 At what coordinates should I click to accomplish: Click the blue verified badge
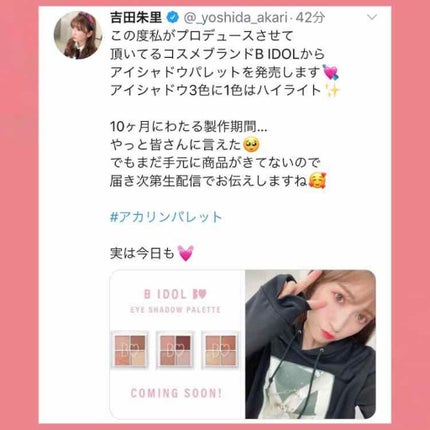click(x=172, y=18)
